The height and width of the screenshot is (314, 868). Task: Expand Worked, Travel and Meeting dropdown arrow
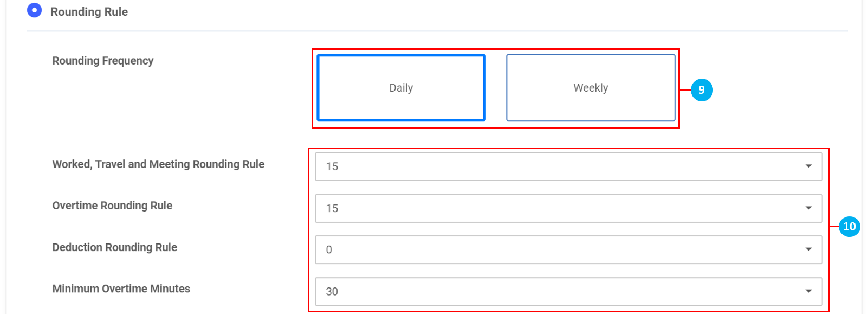point(808,166)
